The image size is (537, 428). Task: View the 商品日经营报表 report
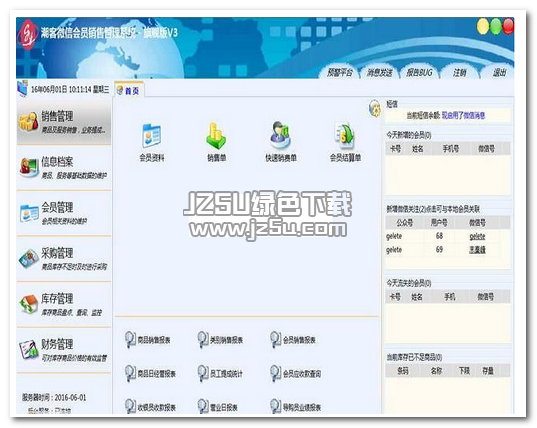point(150,374)
